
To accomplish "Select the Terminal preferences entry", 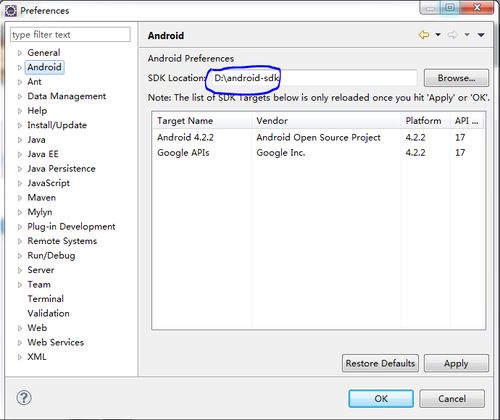I will pos(46,299).
